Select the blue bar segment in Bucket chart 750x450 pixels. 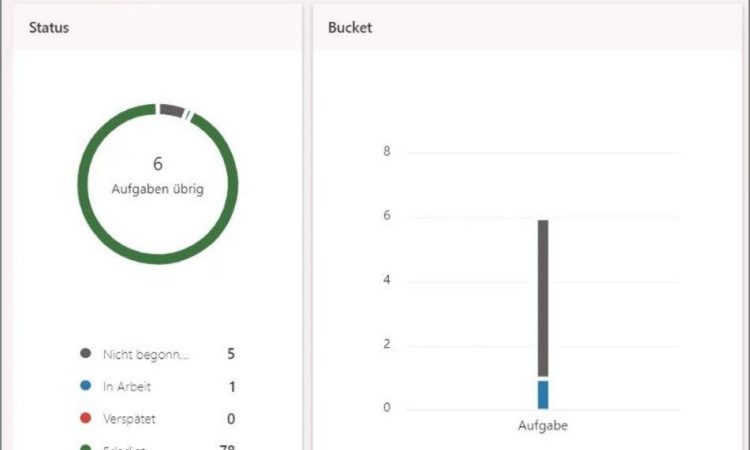[543, 394]
